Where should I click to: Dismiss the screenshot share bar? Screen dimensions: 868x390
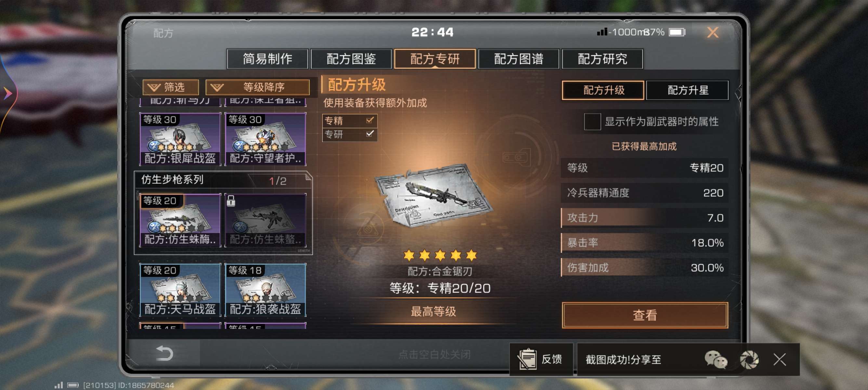pos(779,359)
